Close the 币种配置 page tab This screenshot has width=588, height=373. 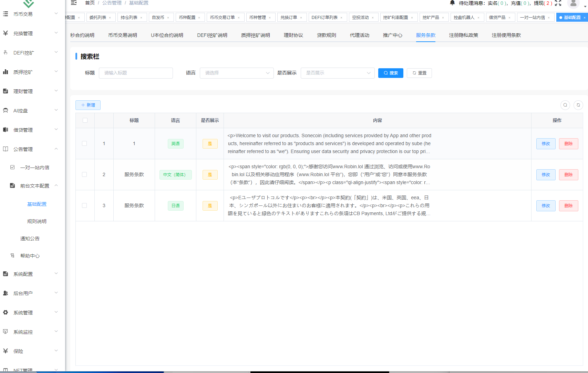pyautogui.click(x=199, y=18)
